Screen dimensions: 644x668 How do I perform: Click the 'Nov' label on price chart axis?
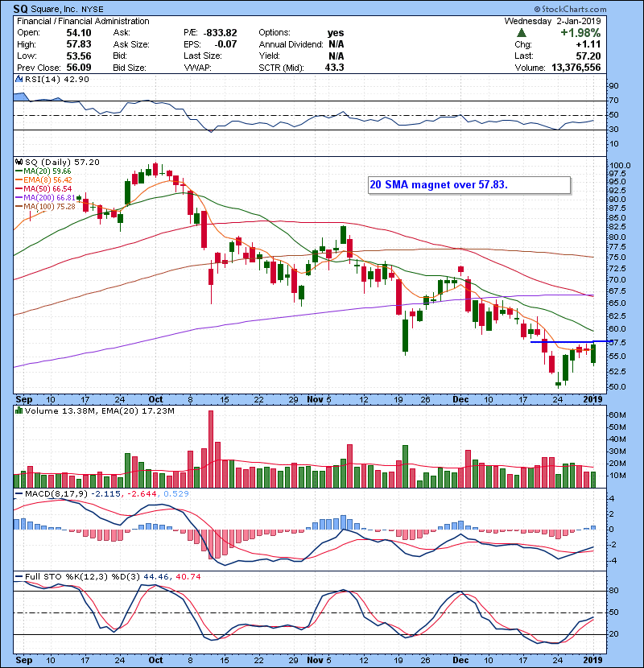tap(315, 400)
